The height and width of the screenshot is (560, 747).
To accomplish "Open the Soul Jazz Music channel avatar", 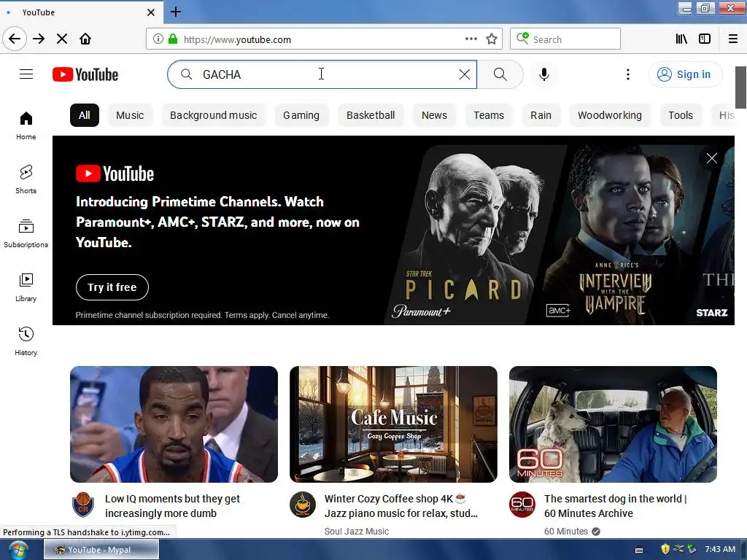I will pyautogui.click(x=303, y=505).
